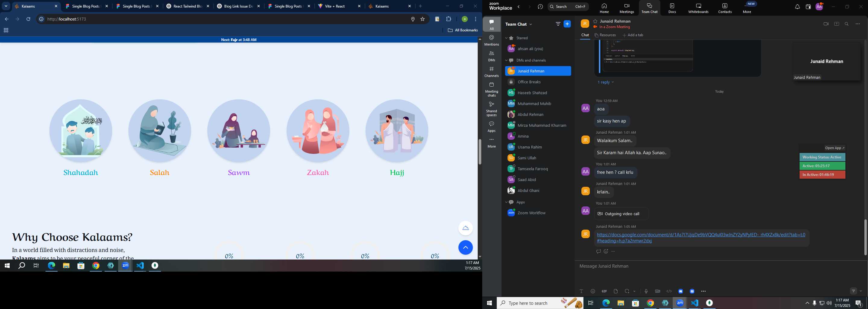
Task: Click the share screen icon in chat header
Action: click(837, 24)
